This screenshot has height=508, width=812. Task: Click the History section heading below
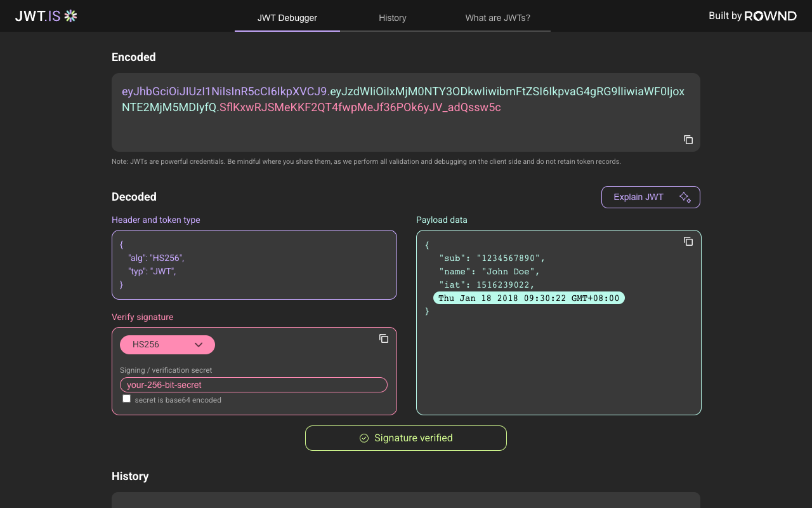[x=130, y=476]
